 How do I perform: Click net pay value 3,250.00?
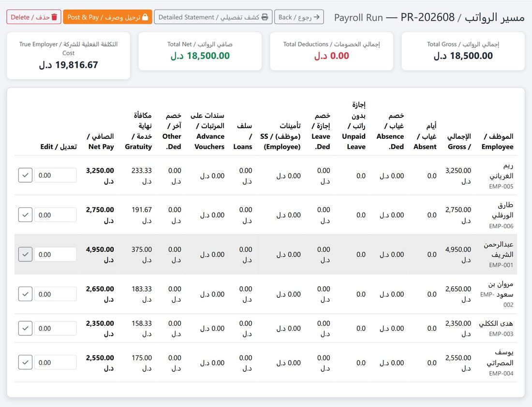pyautogui.click(x=100, y=171)
